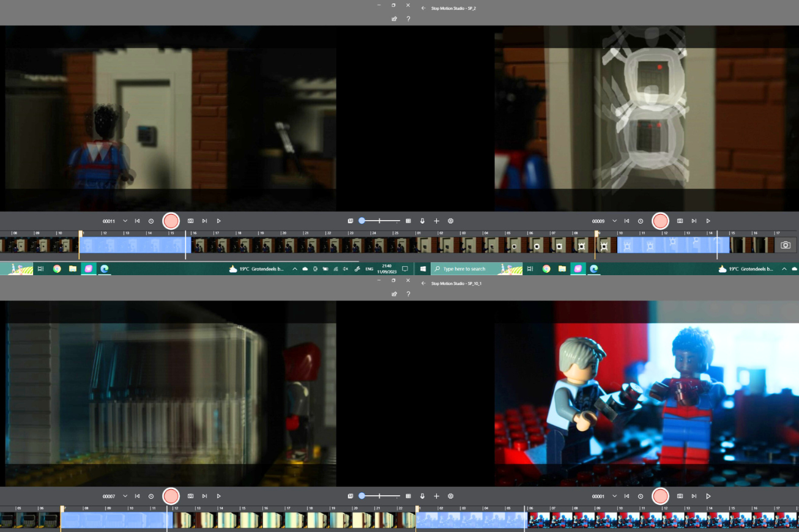The image size is (799, 532).
Task: Toggle the grid overlay in the SP_2 window
Action: [408, 221]
